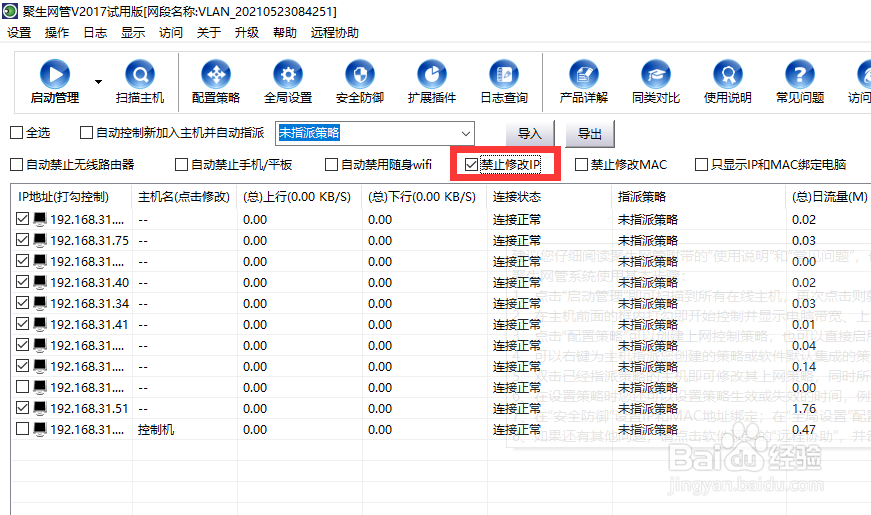Screen dimensions: 871x515
Task: Enable 只显示IP和MAC绑定电脑 checkbox
Action: (702, 164)
